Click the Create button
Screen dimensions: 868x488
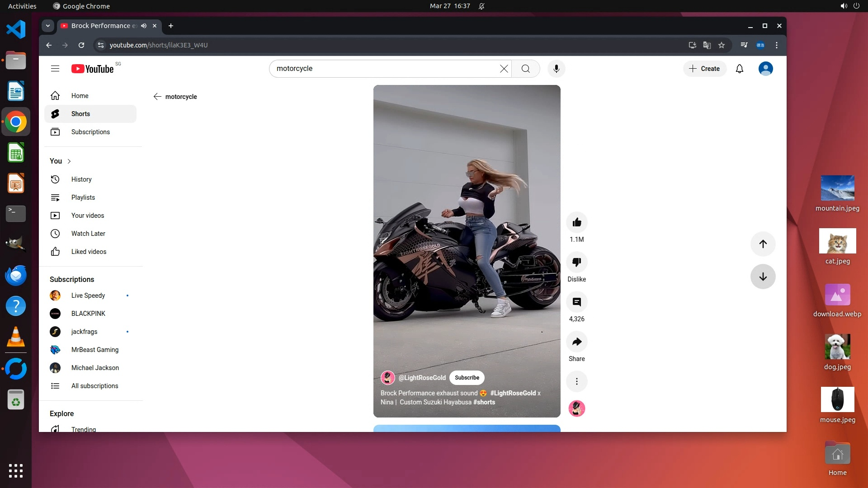point(704,69)
